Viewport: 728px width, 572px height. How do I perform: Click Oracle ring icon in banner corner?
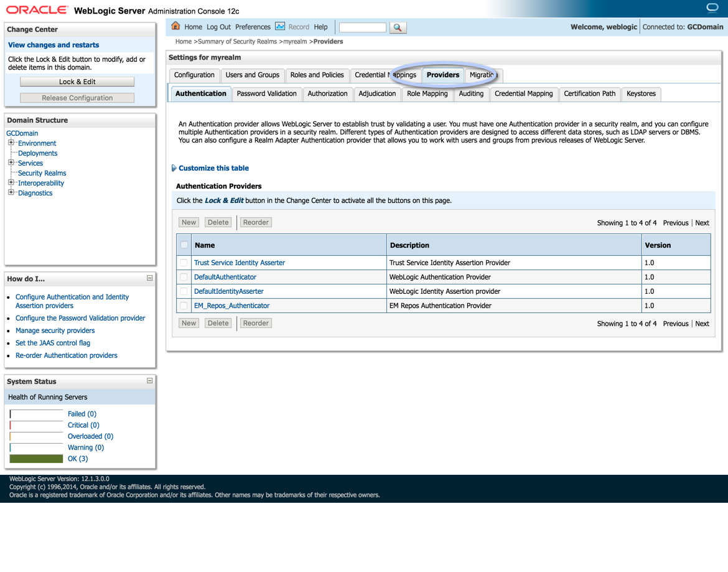pos(712,7)
